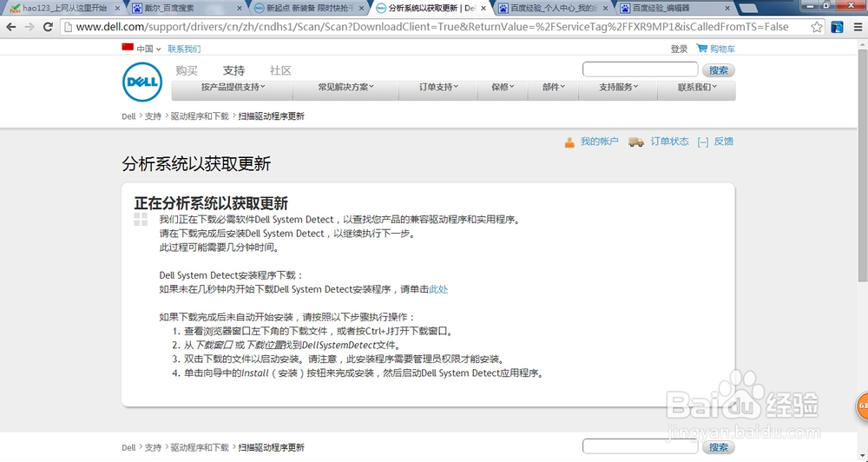Open the top 联系我们 link
Viewport: 868px width, 462px height.
click(x=184, y=49)
